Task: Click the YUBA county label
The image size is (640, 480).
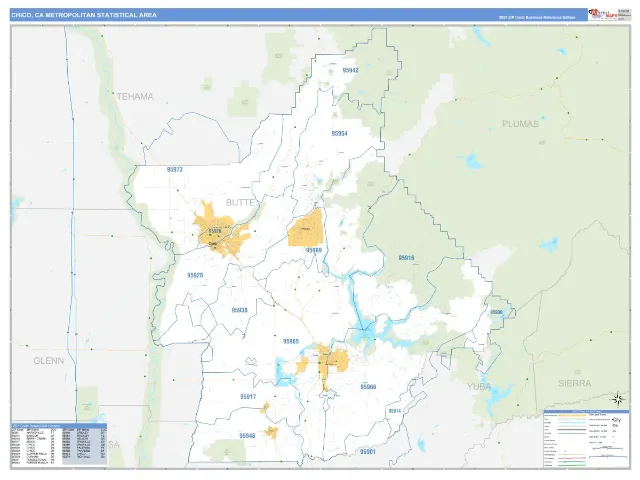Action: pos(479,387)
